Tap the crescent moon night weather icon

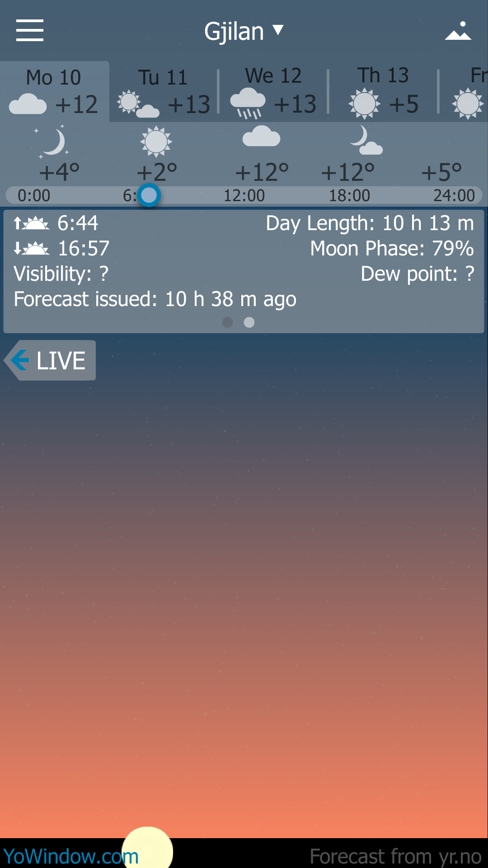[x=52, y=142]
